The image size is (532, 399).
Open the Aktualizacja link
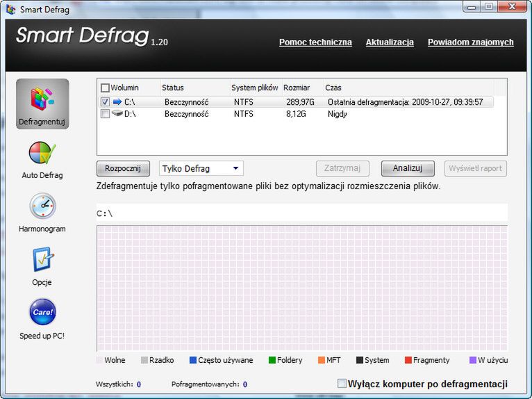click(390, 42)
